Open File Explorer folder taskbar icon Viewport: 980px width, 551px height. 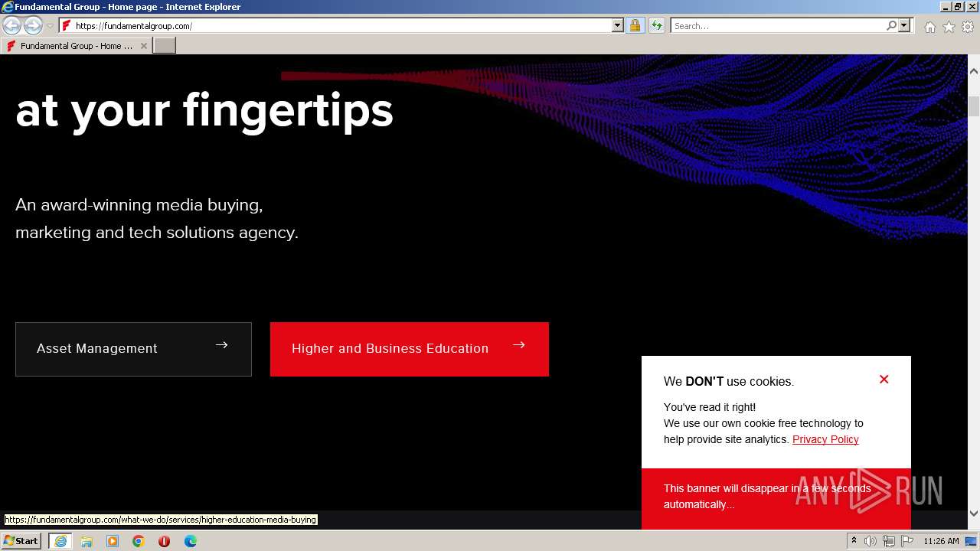tap(87, 541)
